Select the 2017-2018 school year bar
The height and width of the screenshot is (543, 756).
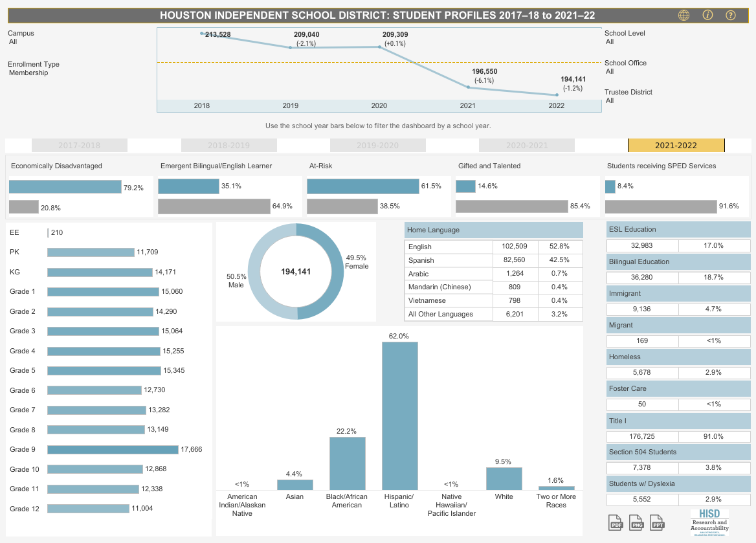80,145
